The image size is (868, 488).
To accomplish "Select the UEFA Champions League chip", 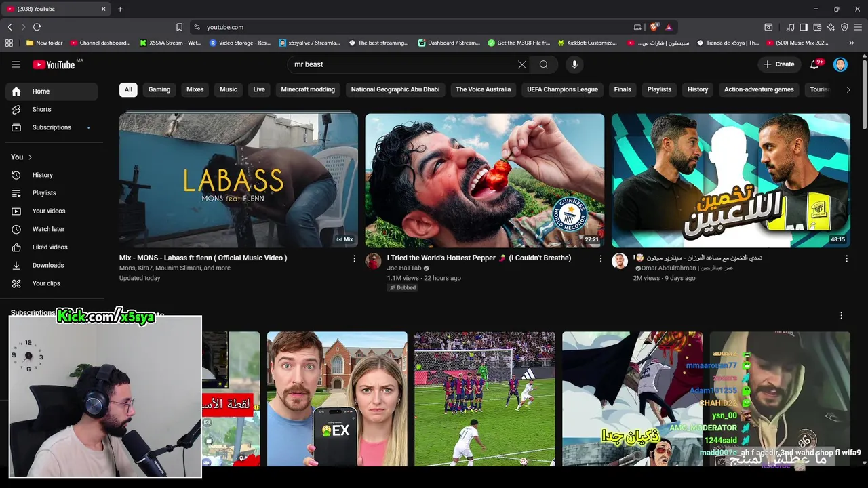I will (563, 89).
